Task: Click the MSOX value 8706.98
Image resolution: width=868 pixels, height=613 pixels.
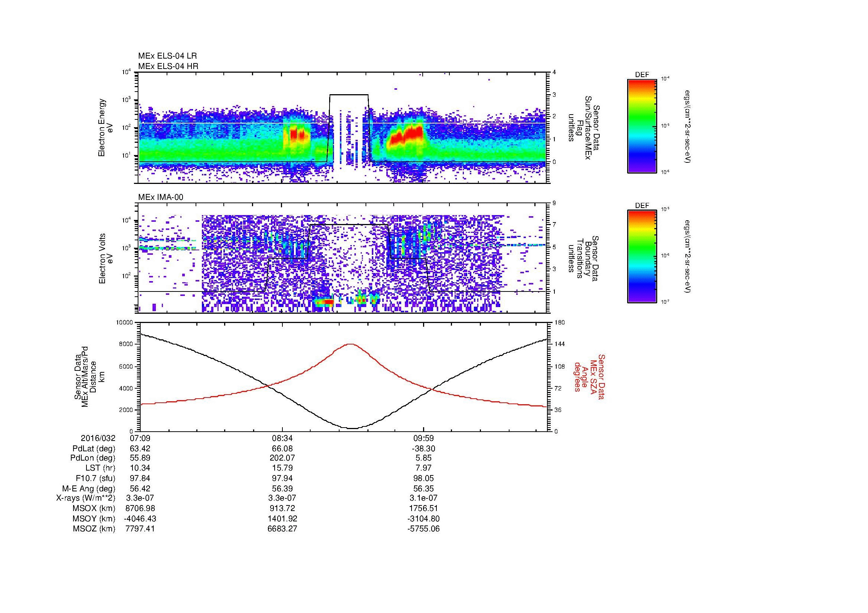Action: tap(140, 508)
